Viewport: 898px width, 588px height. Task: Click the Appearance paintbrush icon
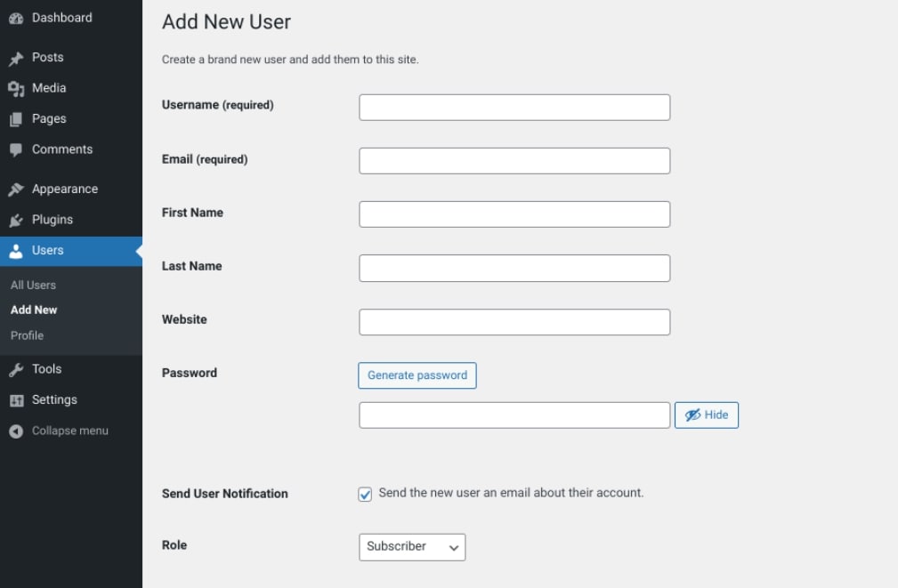pyautogui.click(x=16, y=189)
